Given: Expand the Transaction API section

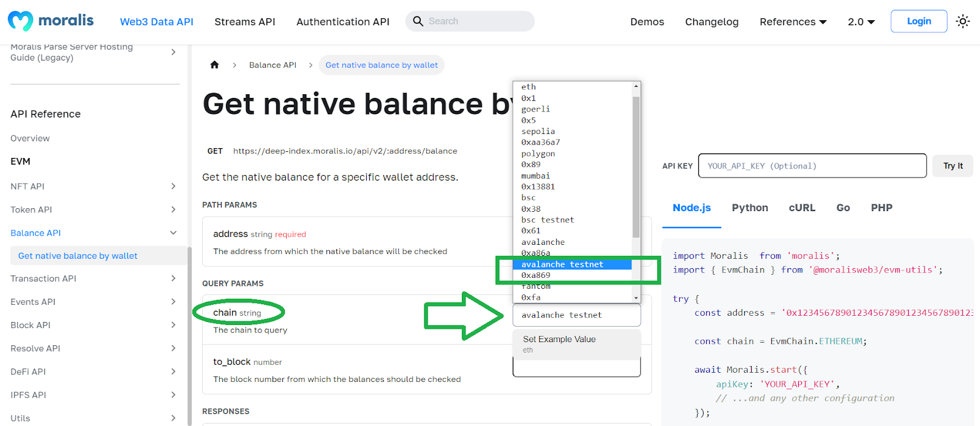Looking at the screenshot, I should coord(173,278).
